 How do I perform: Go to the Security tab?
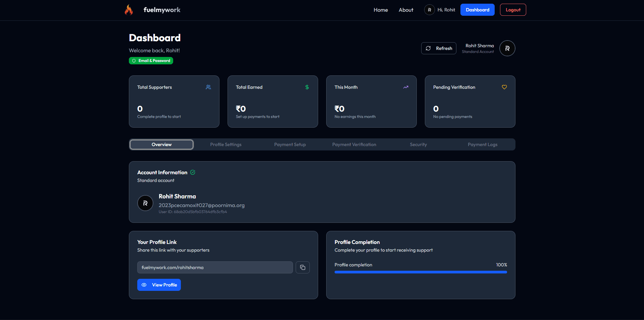(418, 144)
